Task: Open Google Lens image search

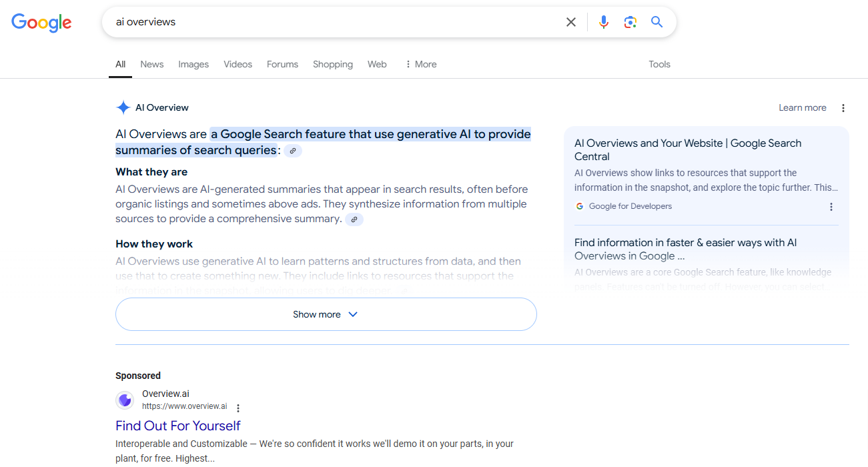Action: point(630,22)
